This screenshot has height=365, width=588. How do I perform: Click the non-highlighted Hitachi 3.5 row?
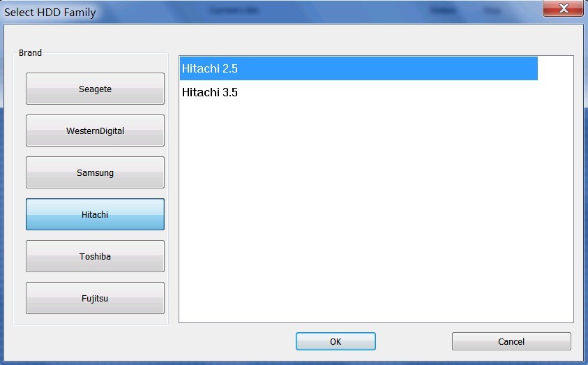click(359, 92)
